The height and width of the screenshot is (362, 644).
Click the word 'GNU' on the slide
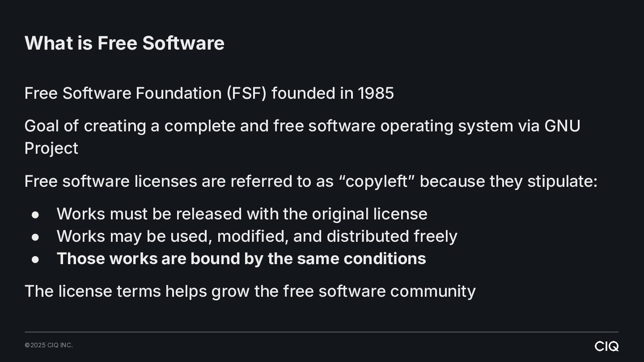click(562, 126)
